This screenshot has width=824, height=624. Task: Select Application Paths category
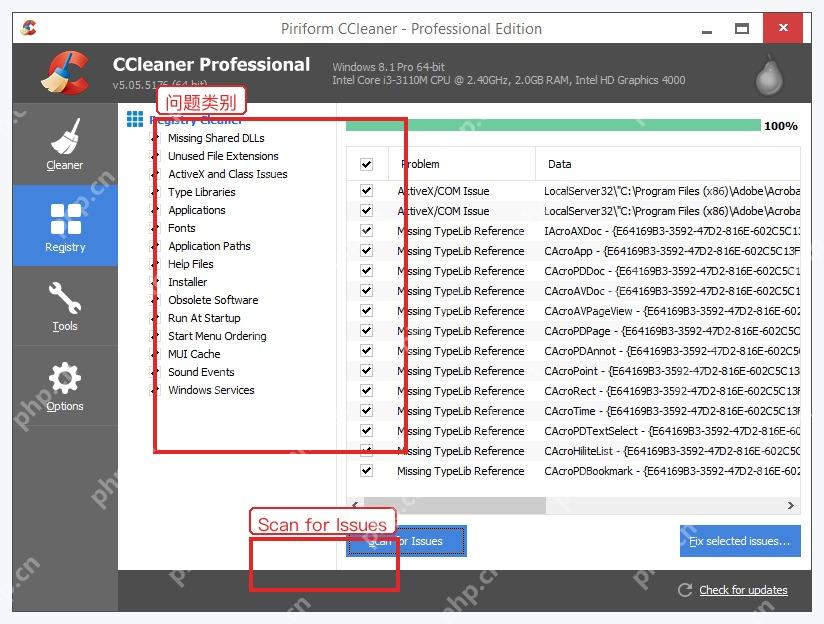pyautogui.click(x=209, y=246)
